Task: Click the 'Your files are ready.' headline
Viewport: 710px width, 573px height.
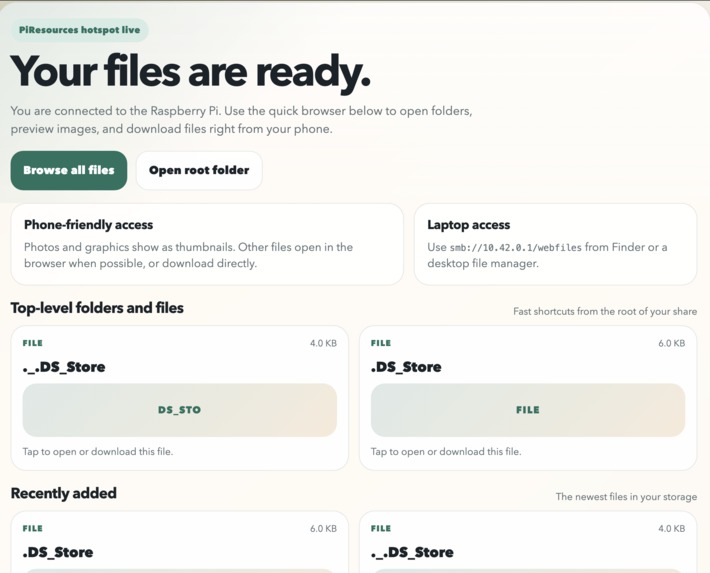Action: pos(190,72)
